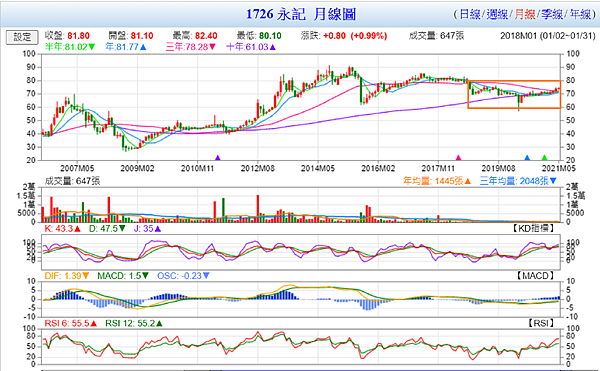Click the top 成交量 647張 readout
The width and height of the screenshot is (600, 371).
tap(436, 36)
